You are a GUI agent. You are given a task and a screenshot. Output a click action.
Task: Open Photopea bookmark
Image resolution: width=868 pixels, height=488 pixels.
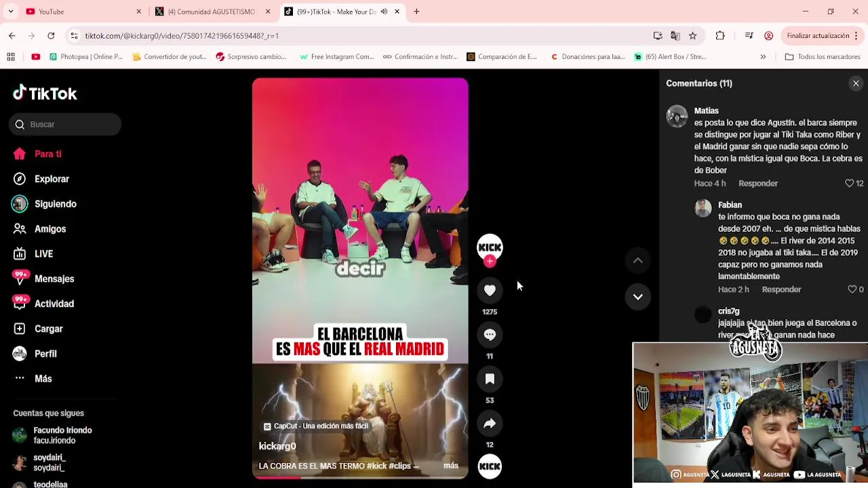[x=85, y=57]
